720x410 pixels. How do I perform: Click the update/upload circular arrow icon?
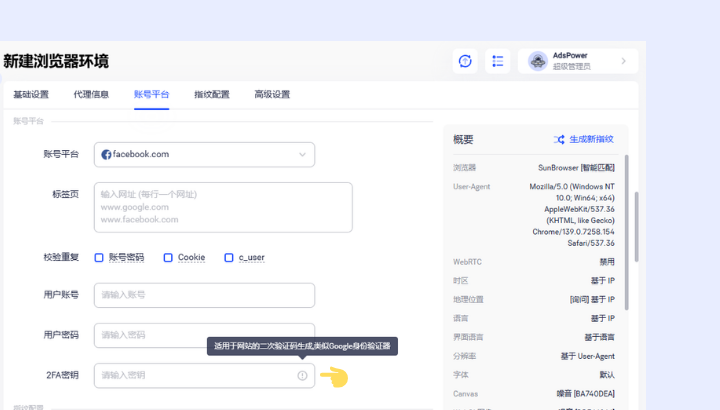[x=465, y=61]
